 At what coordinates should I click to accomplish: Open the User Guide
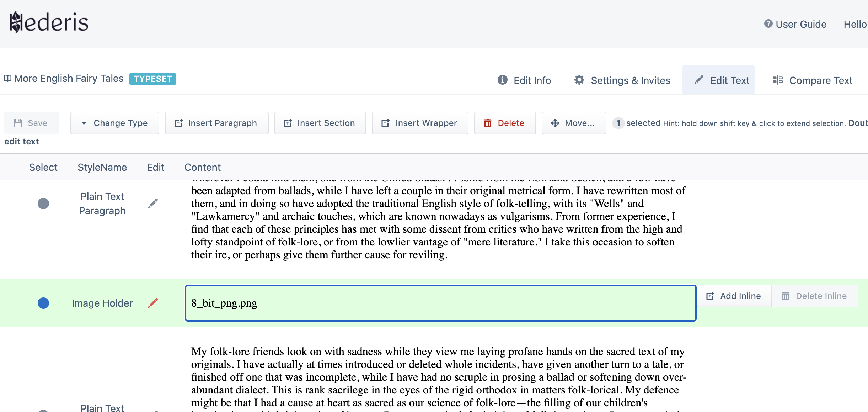[x=795, y=24]
